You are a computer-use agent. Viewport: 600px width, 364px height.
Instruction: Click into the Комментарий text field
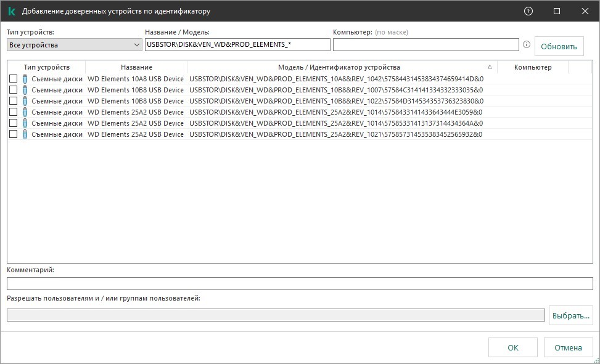click(x=300, y=284)
